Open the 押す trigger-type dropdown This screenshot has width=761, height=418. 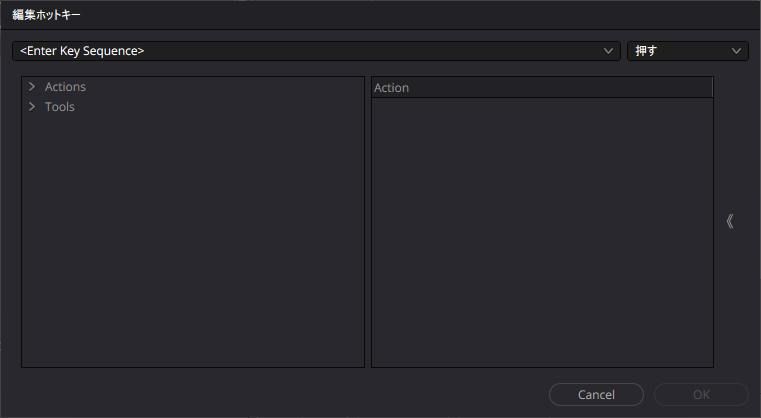pyautogui.click(x=687, y=50)
